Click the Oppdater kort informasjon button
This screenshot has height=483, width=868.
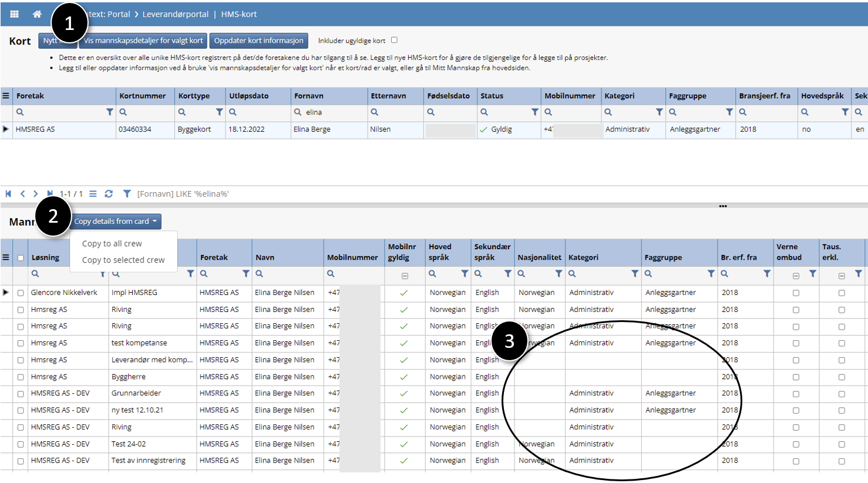click(x=259, y=41)
